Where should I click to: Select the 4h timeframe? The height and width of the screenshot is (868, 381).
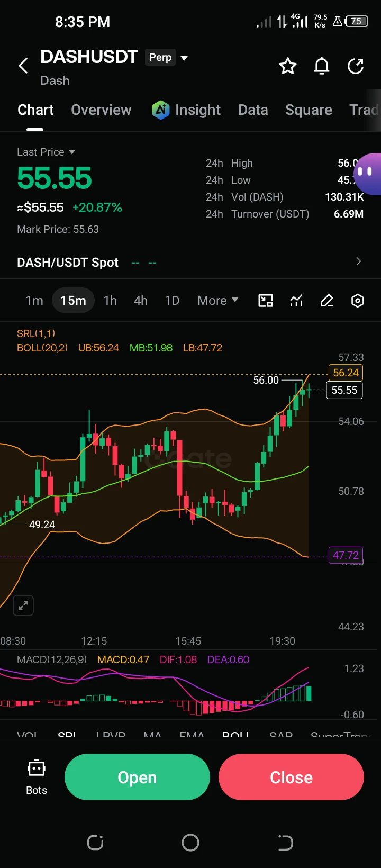point(141,301)
